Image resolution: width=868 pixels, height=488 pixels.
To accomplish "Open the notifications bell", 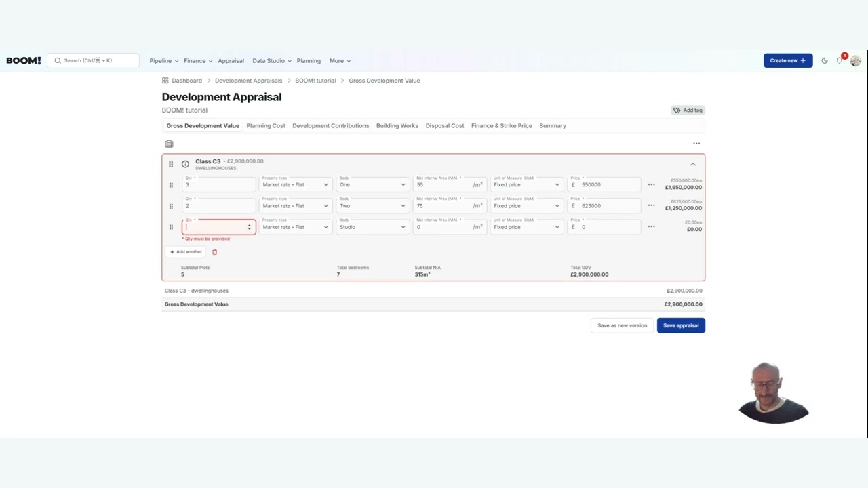I will pyautogui.click(x=840, y=60).
